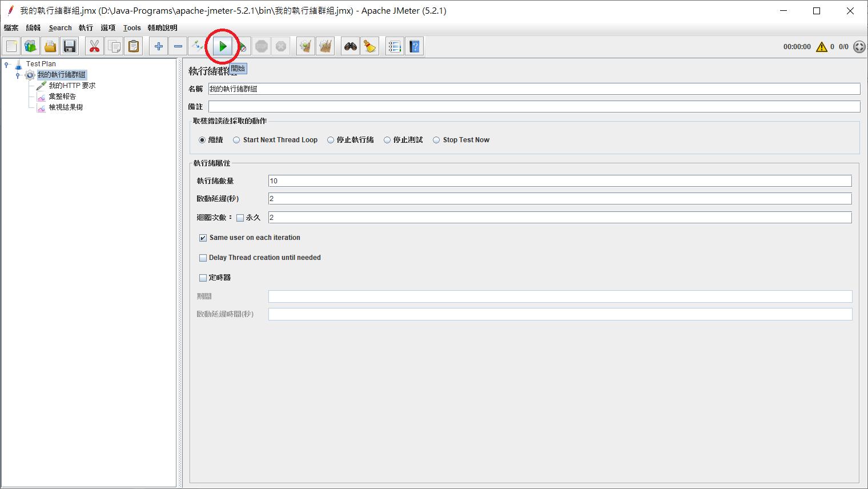Select 彙整報告 listener in tree

pos(62,97)
